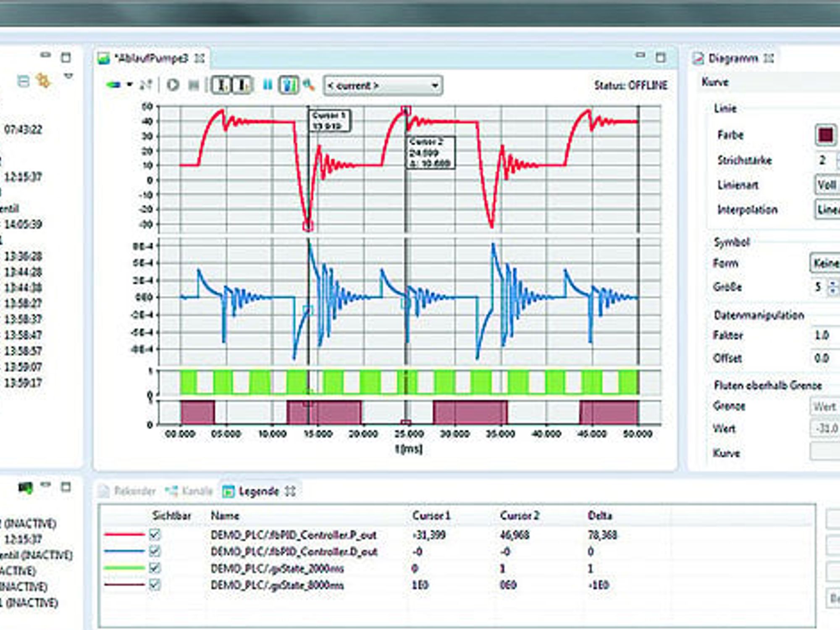Screen dimensions: 840x630
Task: Click the Wert field showing -31.0
Action: click(825, 429)
